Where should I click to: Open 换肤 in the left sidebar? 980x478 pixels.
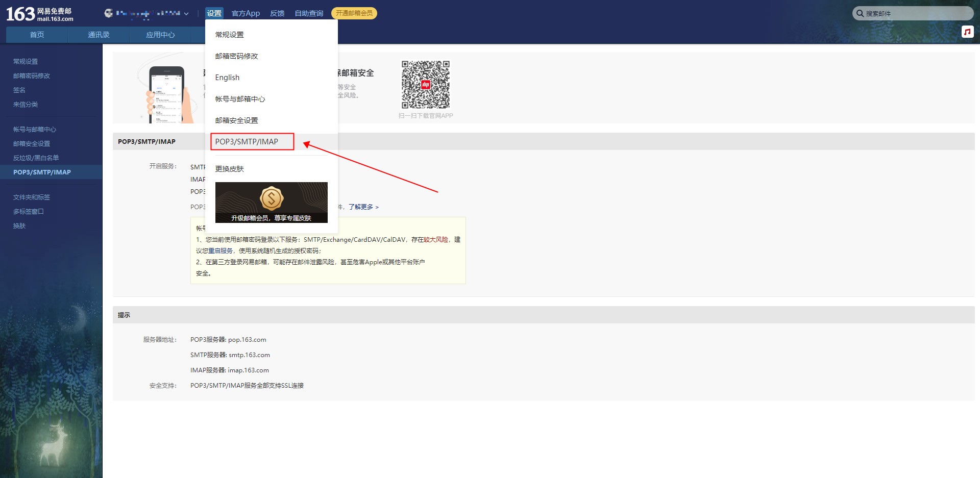(19, 225)
